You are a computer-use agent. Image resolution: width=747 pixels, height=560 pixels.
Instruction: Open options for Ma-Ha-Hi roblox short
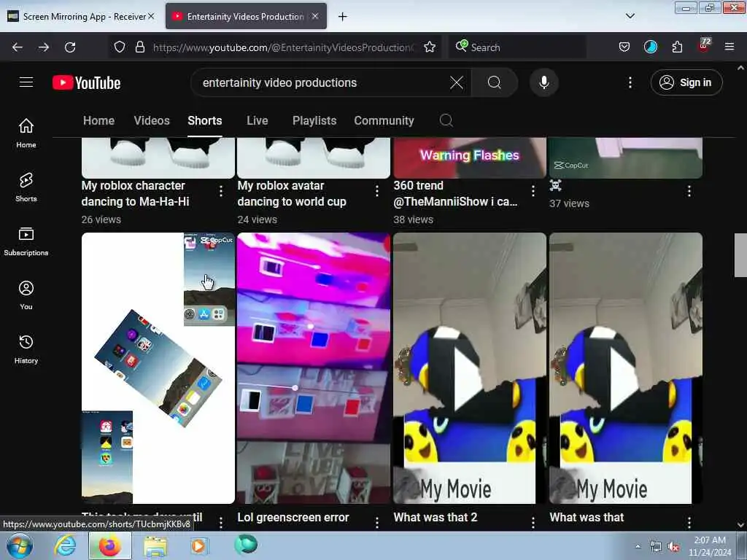[x=220, y=192]
